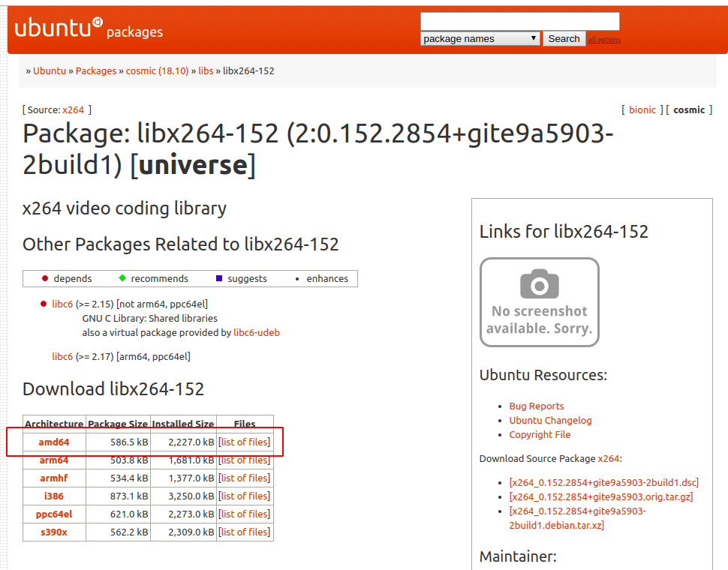Download the x264 orig.tar.gz file
Image resolution: width=728 pixels, height=570 pixels.
[600, 497]
